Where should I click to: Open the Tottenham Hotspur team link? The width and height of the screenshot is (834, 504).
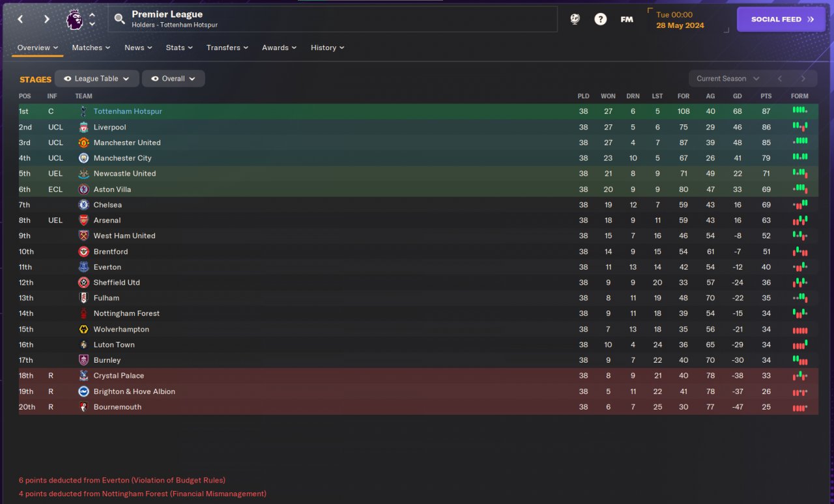(x=128, y=111)
